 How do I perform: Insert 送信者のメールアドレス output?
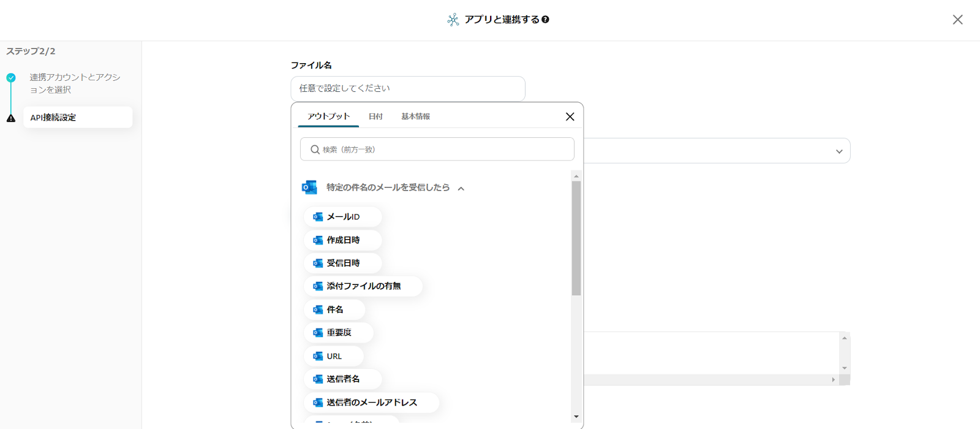371,403
